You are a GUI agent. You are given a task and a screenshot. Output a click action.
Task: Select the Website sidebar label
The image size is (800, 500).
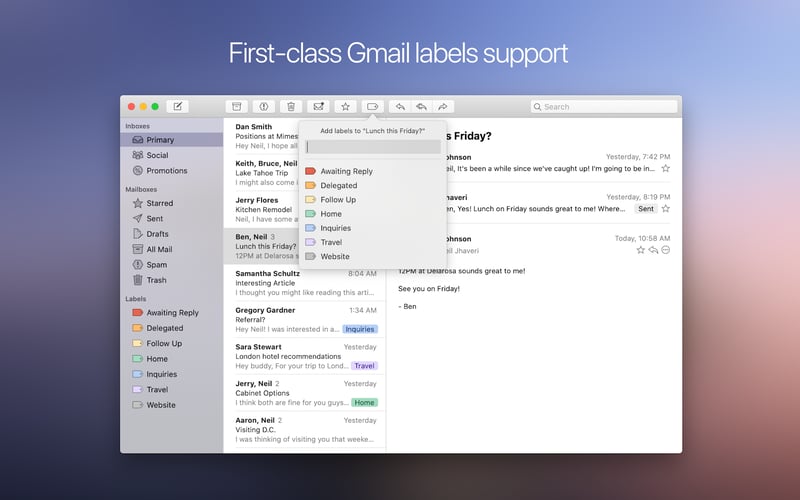pyautogui.click(x=172, y=405)
